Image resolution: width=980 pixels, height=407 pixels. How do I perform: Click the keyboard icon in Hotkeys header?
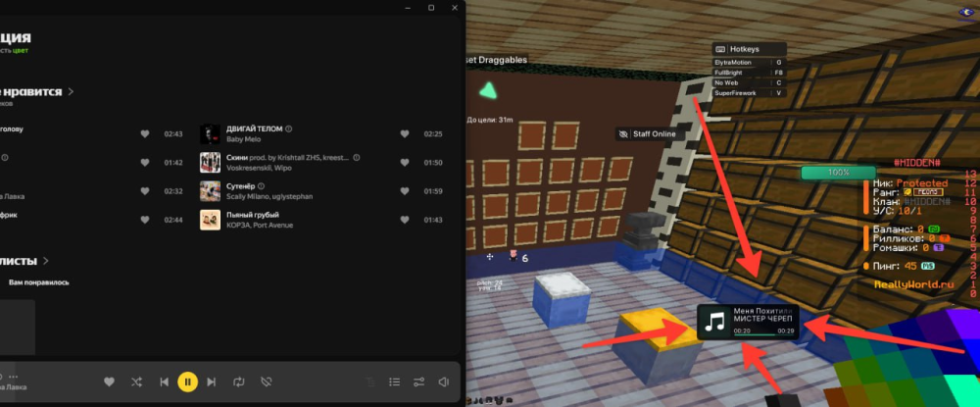720,49
